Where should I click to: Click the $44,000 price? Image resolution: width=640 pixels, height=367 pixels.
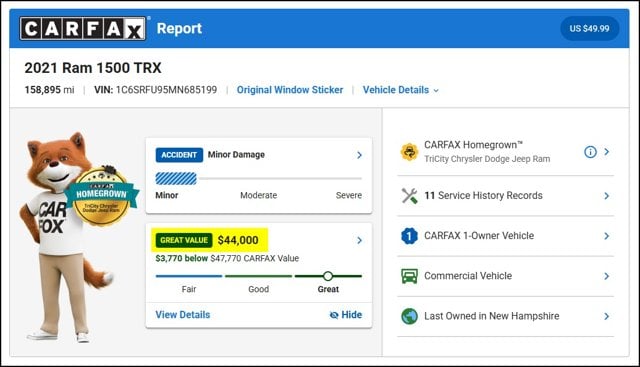point(238,240)
